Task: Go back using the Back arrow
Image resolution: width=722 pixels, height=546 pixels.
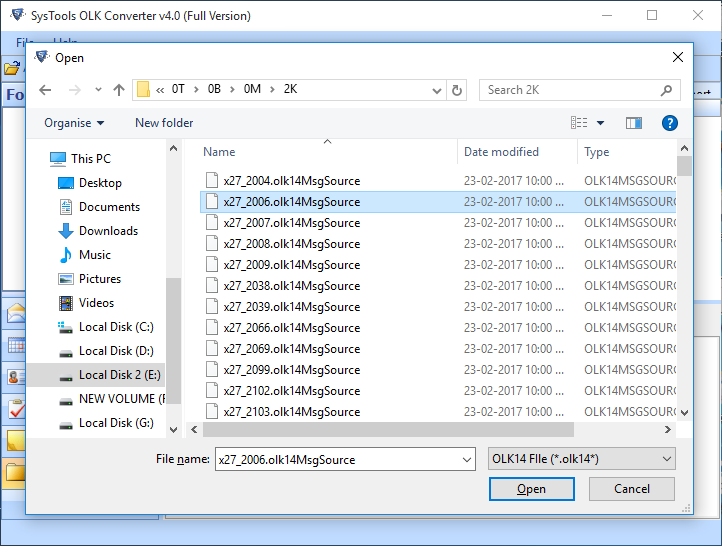Action: (45, 90)
